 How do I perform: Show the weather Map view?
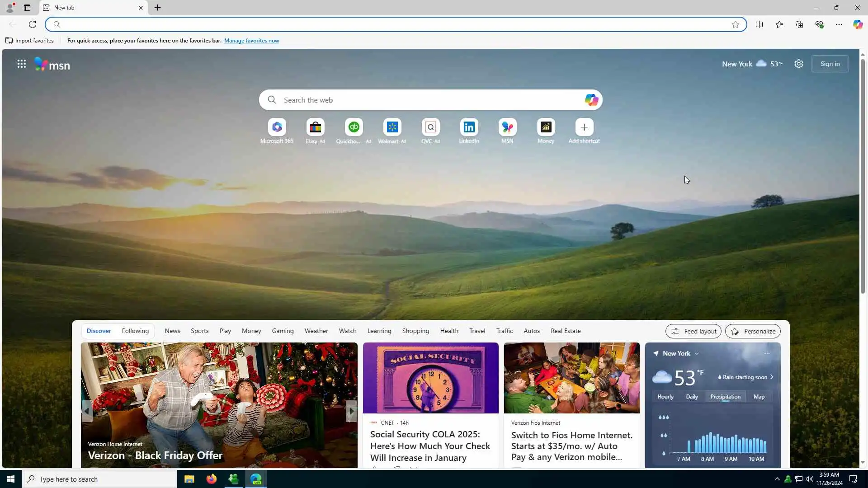click(x=759, y=397)
